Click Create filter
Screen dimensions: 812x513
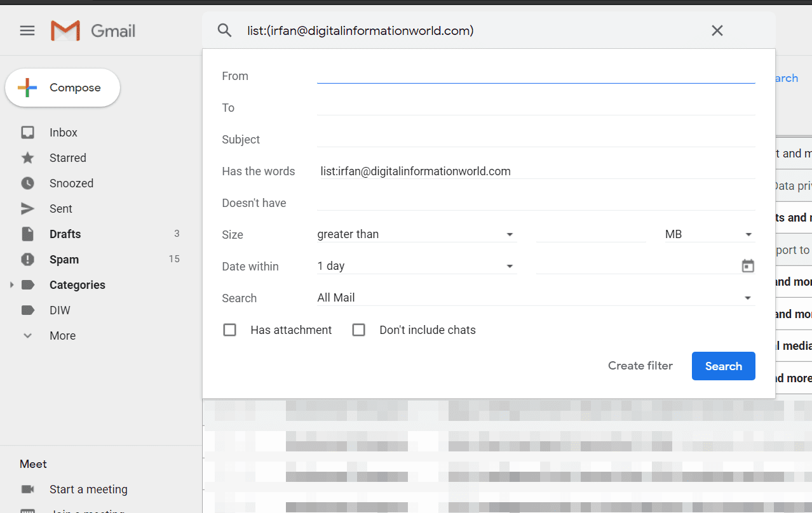(640, 366)
